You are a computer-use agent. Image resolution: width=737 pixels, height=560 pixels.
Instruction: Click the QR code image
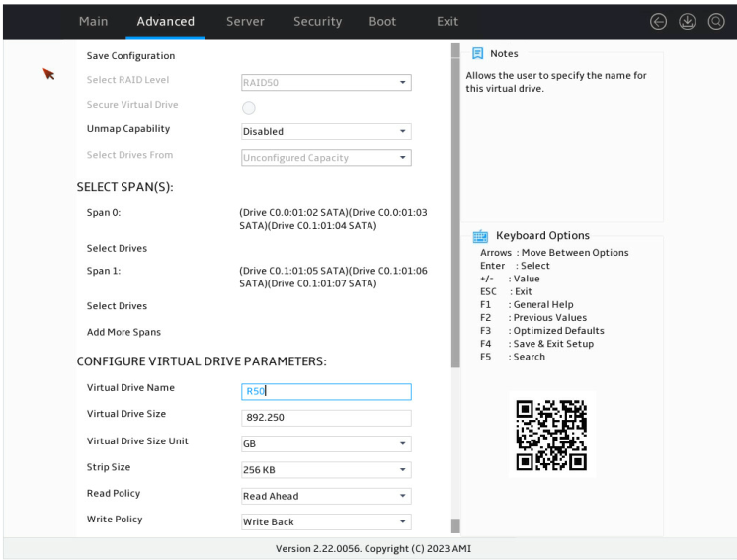[552, 435]
